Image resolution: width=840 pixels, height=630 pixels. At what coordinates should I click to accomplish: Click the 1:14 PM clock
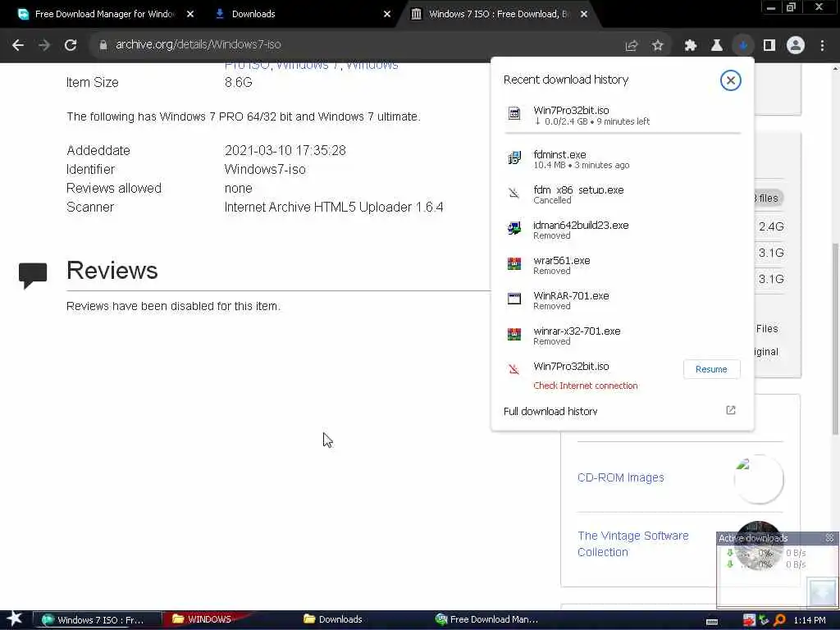coord(810,620)
